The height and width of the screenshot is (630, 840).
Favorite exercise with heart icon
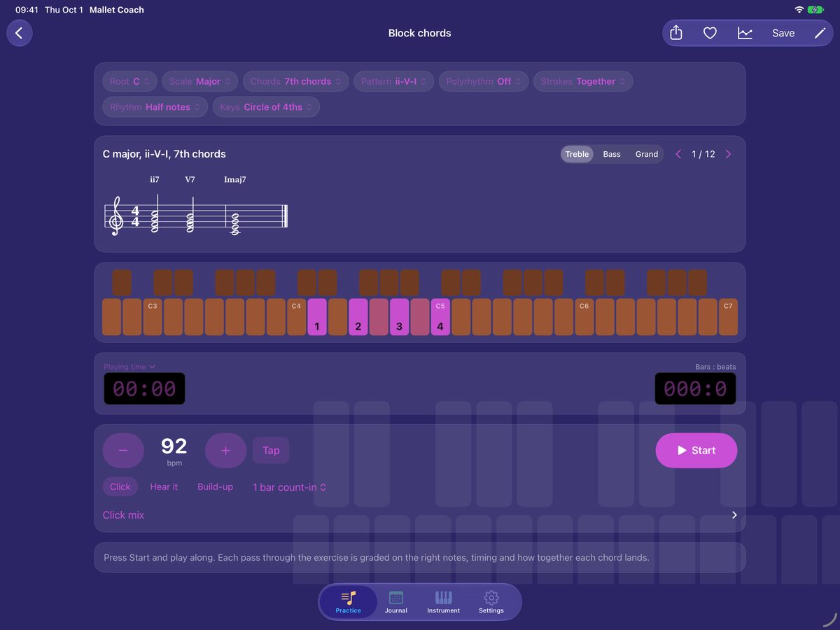coord(710,33)
